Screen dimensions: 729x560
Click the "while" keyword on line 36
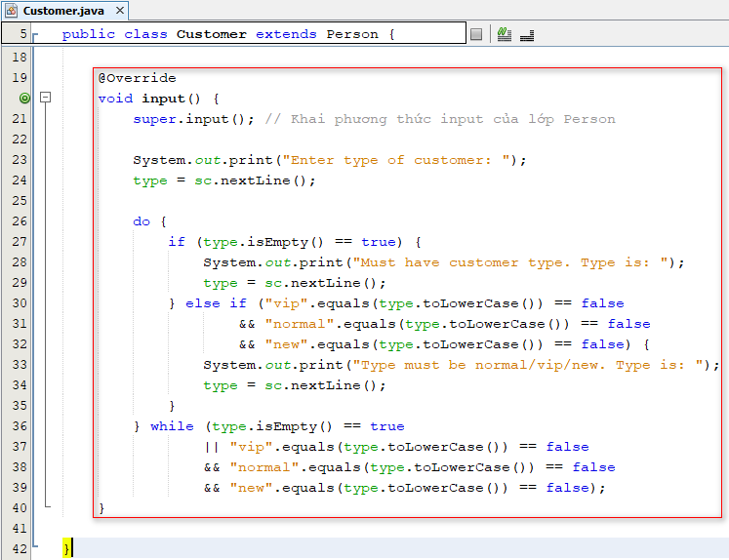[x=172, y=426]
